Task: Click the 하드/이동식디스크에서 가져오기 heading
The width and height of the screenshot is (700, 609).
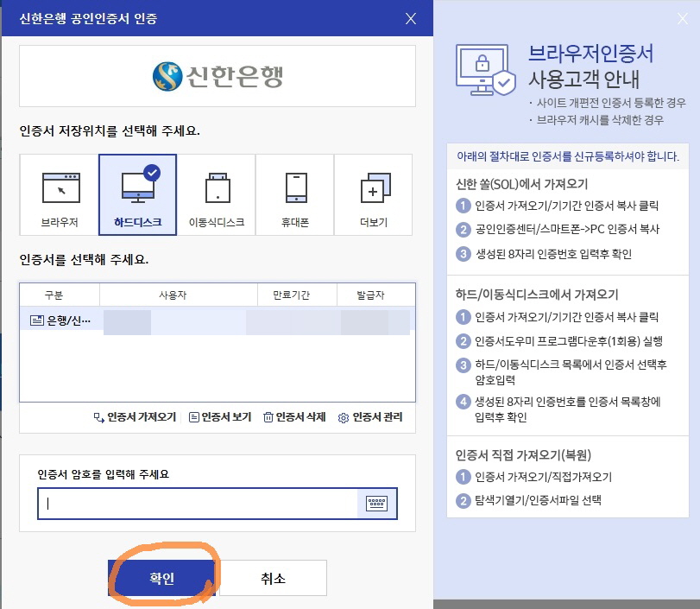Action: [537, 295]
